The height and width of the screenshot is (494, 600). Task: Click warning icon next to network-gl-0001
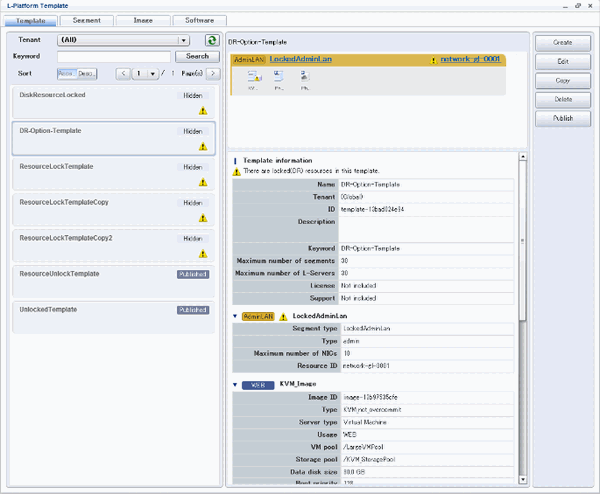433,61
